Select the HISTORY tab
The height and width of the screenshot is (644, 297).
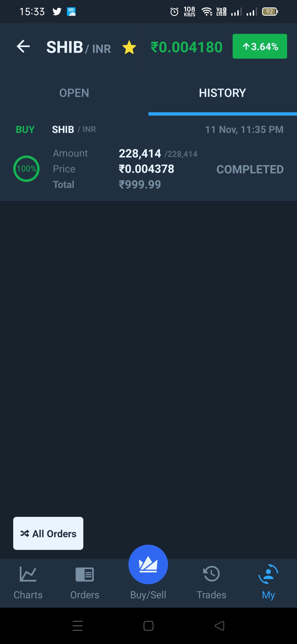(222, 93)
